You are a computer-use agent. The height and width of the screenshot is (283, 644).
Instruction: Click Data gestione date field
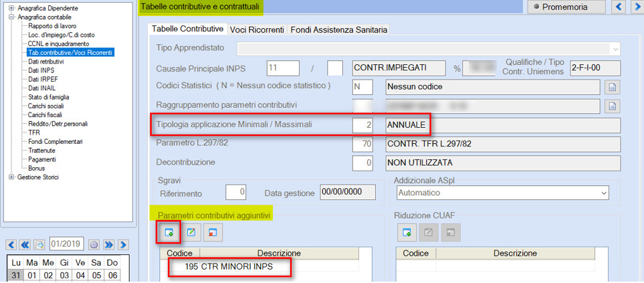click(x=348, y=193)
